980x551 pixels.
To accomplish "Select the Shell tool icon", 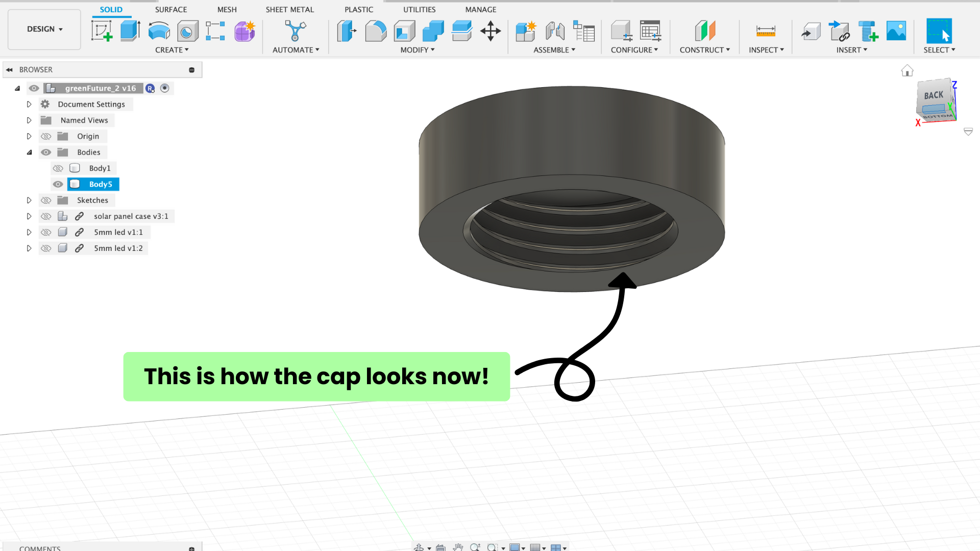I will 404,31.
